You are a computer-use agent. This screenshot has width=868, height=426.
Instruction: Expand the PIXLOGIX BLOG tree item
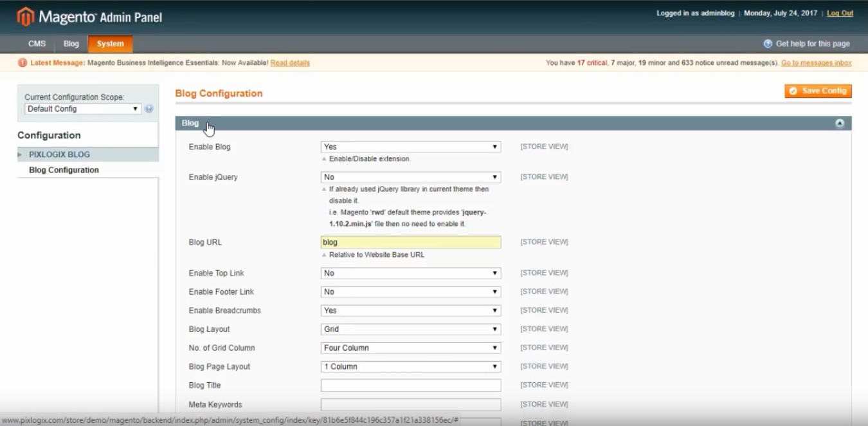point(19,154)
